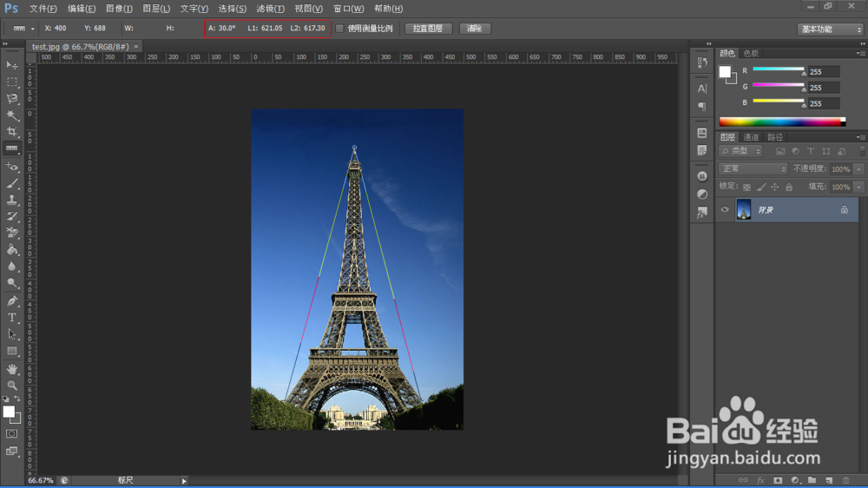Open the Paragraph panel icon
This screenshot has width=868, height=488.
click(x=702, y=106)
